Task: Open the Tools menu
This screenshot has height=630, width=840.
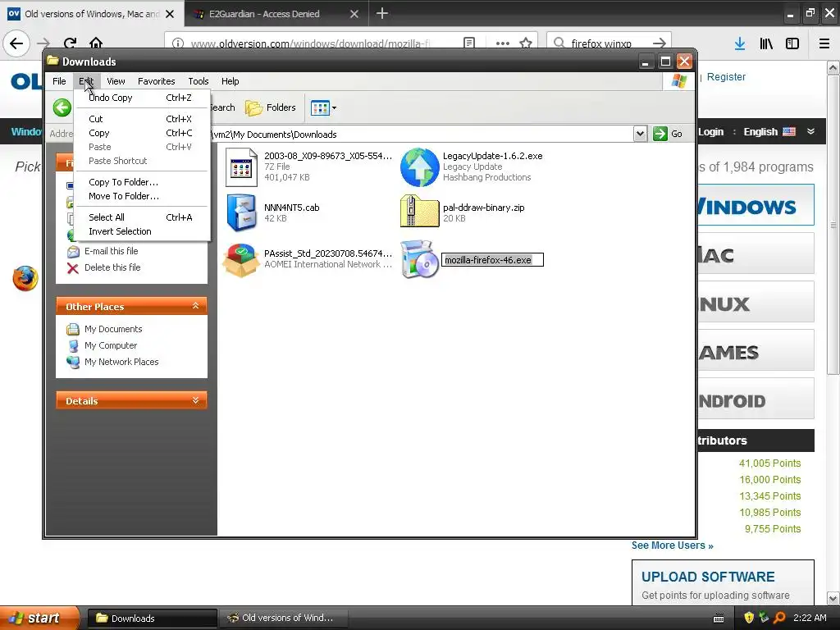Action: (x=199, y=81)
